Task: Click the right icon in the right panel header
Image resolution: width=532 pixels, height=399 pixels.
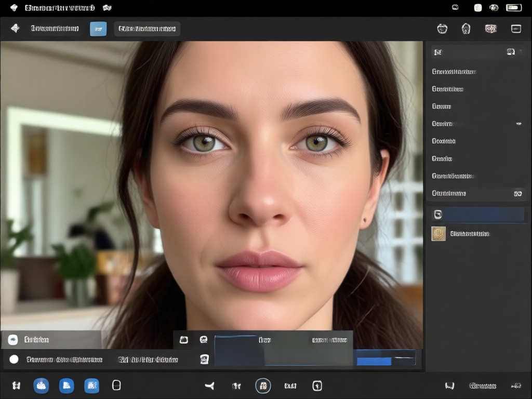Action: coord(511,52)
